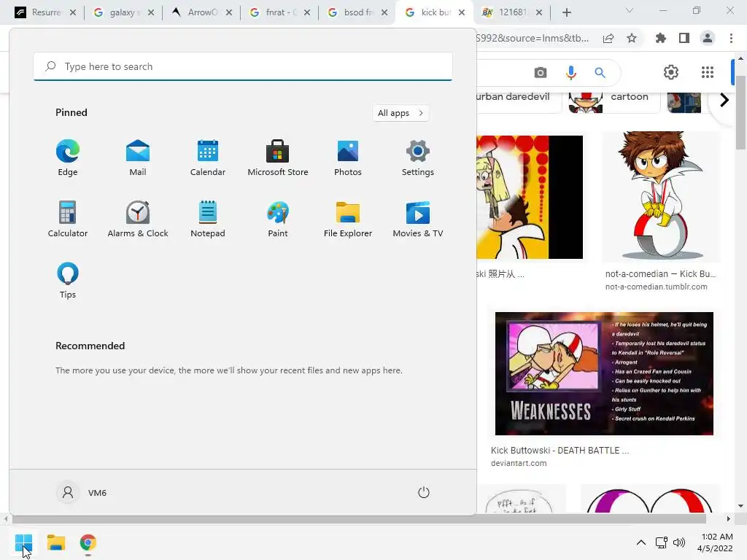The height and width of the screenshot is (560, 747).
Task: Launch the Calculator app
Action: tap(68, 219)
